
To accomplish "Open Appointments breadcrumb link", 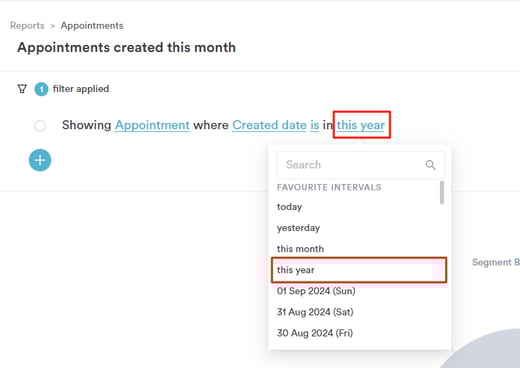I will click(92, 26).
